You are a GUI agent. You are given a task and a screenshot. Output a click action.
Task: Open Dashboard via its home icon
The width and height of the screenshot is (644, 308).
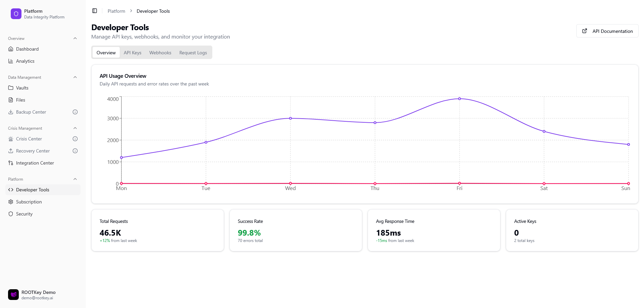(x=11, y=49)
